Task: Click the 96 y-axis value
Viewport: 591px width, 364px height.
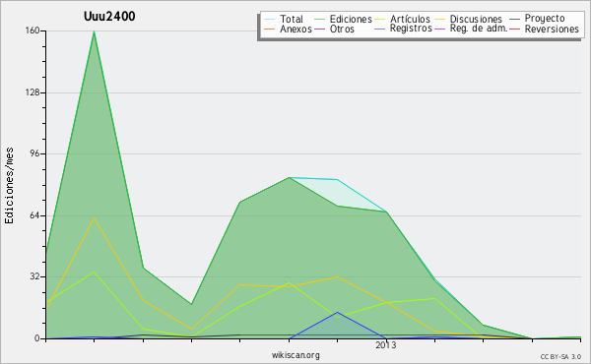Action: 34,153
